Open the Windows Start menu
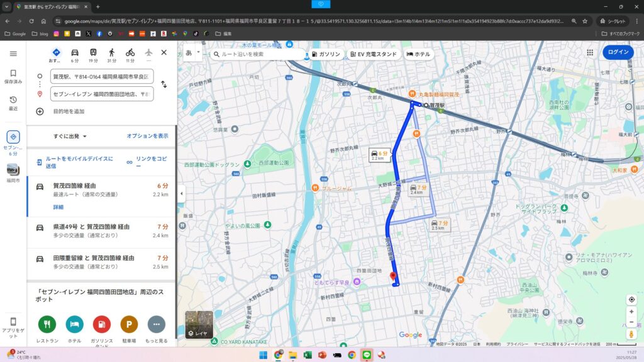The width and height of the screenshot is (644, 362). coord(264,355)
